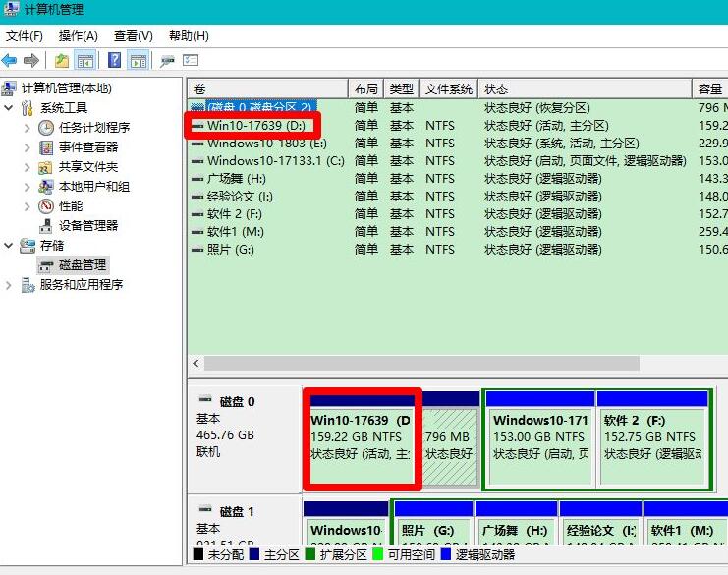Click the System Tools wrench icon
Viewport: 728px width, 575px height.
(28, 108)
